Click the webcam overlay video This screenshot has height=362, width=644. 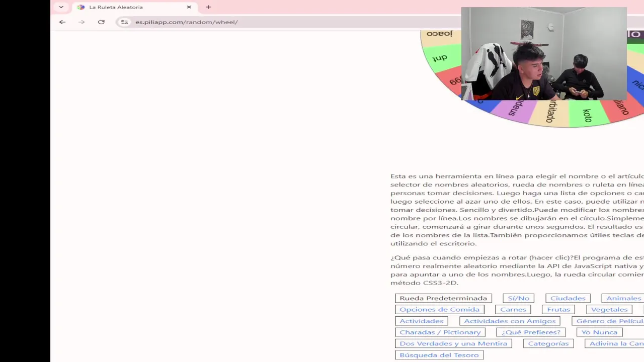click(x=544, y=54)
